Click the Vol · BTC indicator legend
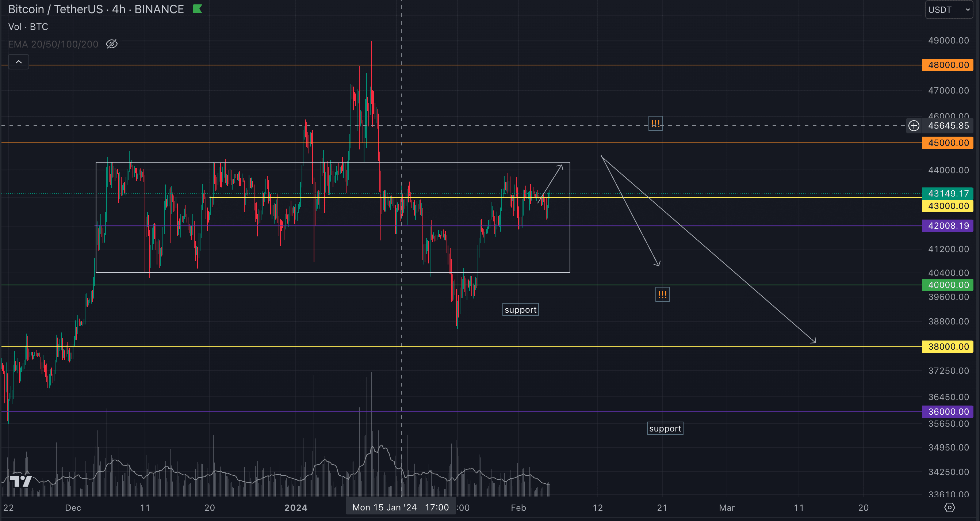The height and width of the screenshot is (521, 980). tap(28, 27)
